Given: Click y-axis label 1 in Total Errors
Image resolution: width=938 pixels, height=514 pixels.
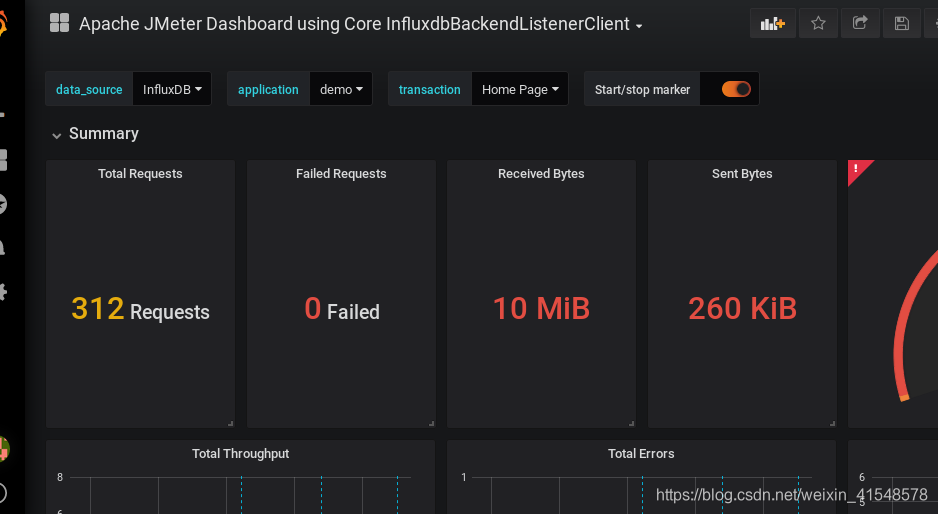Looking at the screenshot, I should pos(464,477).
